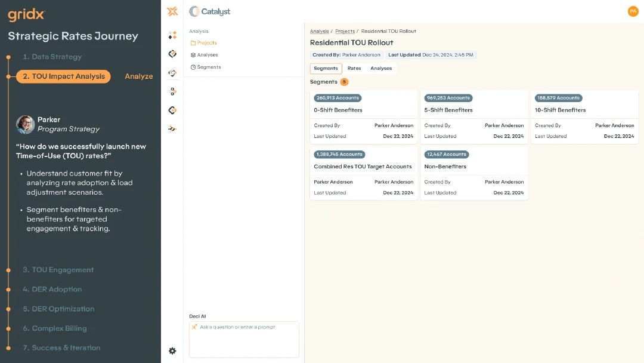Click the sparkle icon in Deci AI box
The height and width of the screenshot is (363, 644).
194,327
